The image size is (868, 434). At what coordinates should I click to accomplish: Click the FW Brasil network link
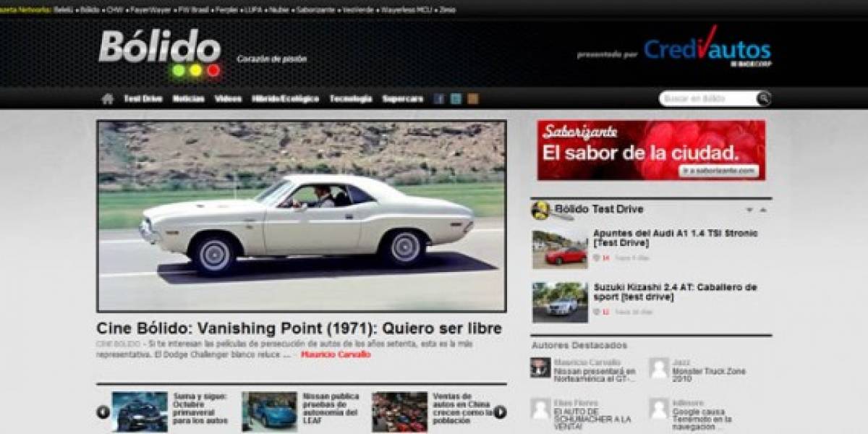click(193, 10)
